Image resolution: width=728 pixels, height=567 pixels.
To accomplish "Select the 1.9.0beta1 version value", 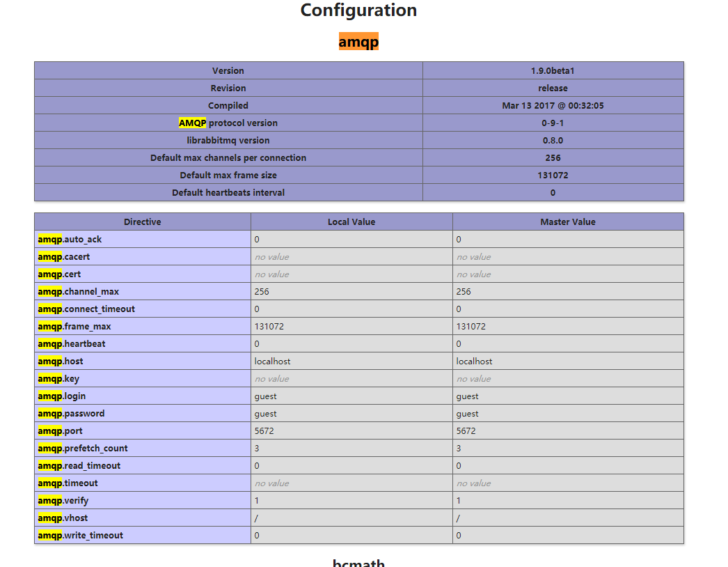I will pos(553,70).
